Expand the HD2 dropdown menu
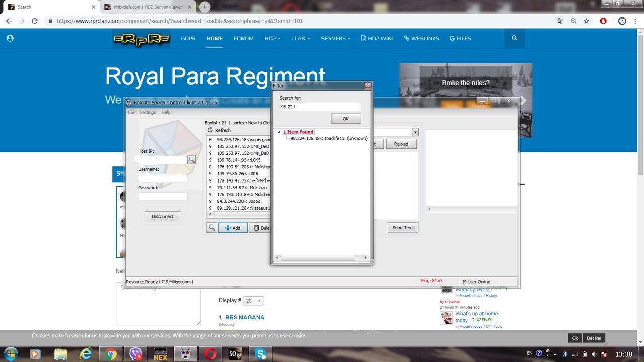The image size is (644, 362). (272, 38)
